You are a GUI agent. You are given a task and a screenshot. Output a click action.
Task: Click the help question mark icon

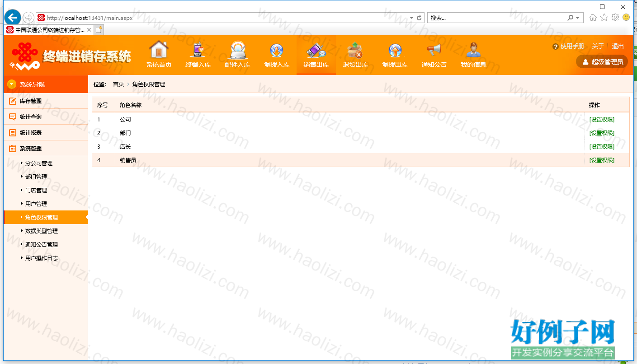click(556, 47)
